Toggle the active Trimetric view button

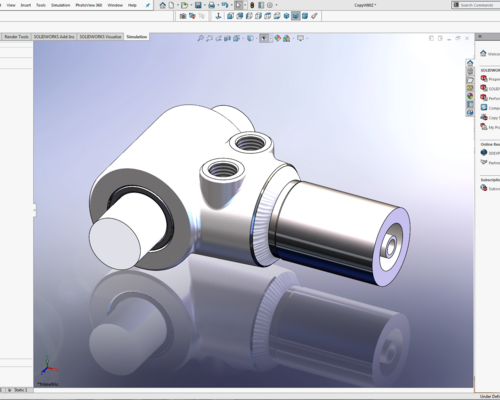(x=295, y=16)
